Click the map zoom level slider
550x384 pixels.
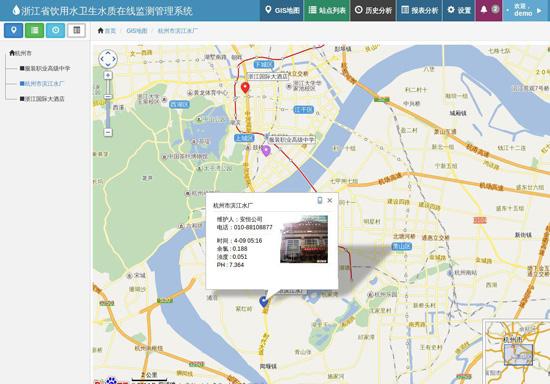tap(108, 104)
